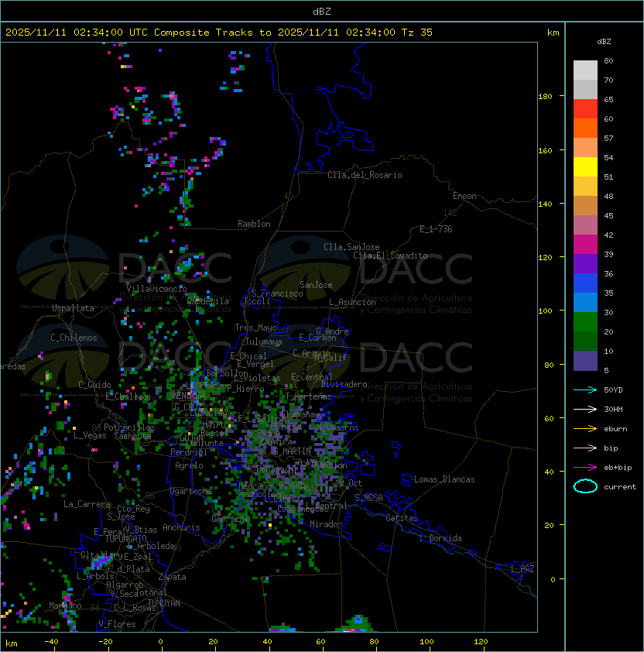Click the 'Divisadero' map label
Screen dimensions: 644x652
[x=344, y=384]
